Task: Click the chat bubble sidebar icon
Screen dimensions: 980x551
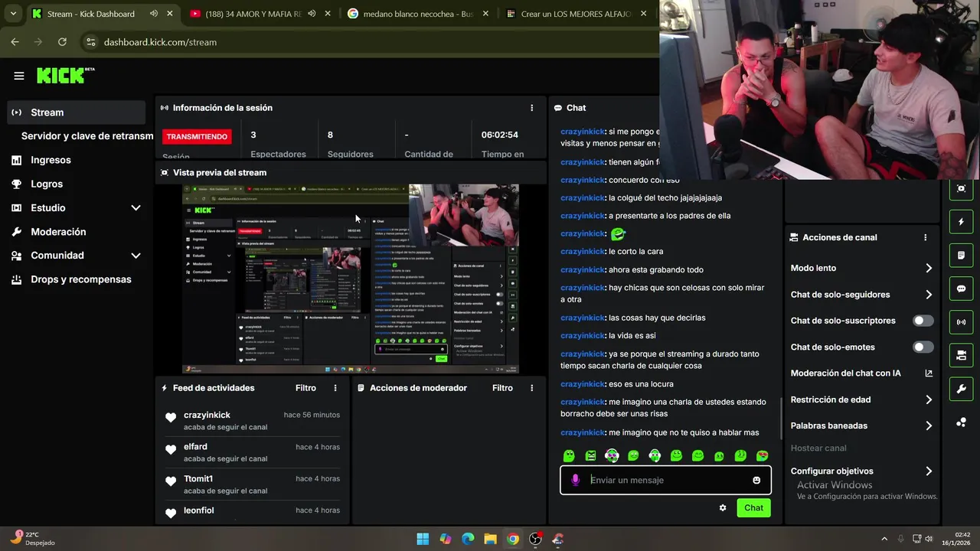Action: (x=962, y=289)
